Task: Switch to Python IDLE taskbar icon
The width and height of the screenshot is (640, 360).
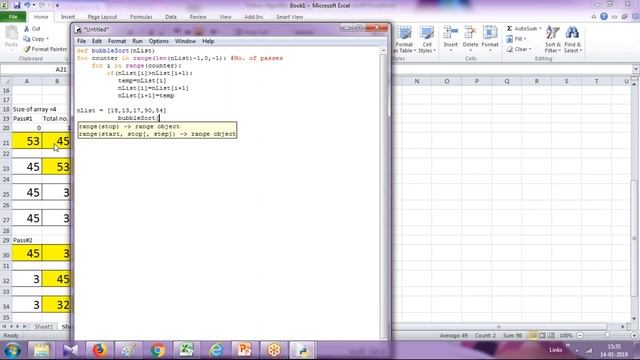Action: click(x=302, y=350)
